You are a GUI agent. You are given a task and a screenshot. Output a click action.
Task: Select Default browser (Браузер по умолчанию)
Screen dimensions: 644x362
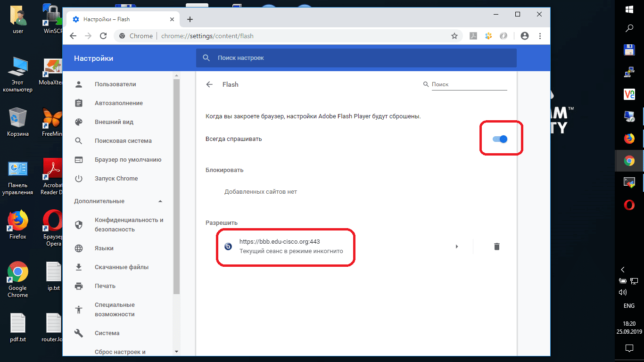coord(128,160)
